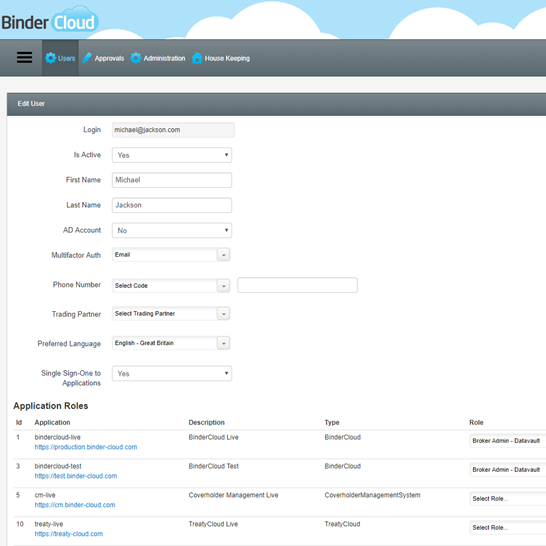Screen dimensions: 546x546
Task: Open the production.binder-cloud.com link
Action: 86,447
